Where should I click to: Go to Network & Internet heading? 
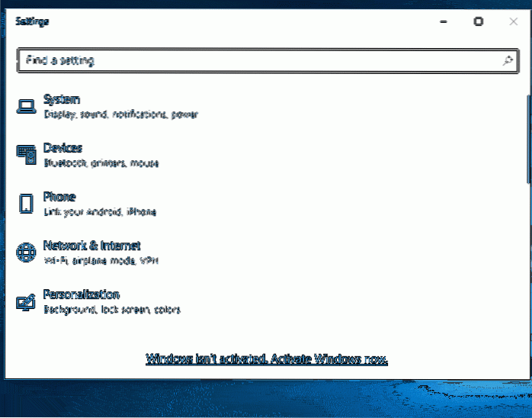pyautogui.click(x=91, y=246)
